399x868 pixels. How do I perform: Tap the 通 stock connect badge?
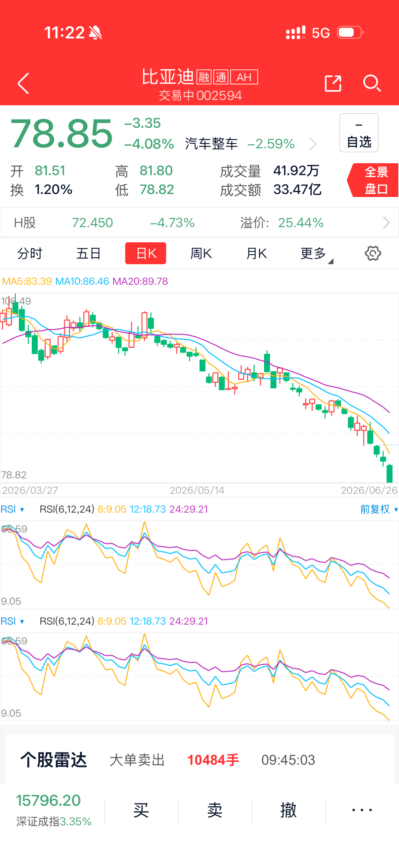tap(221, 77)
